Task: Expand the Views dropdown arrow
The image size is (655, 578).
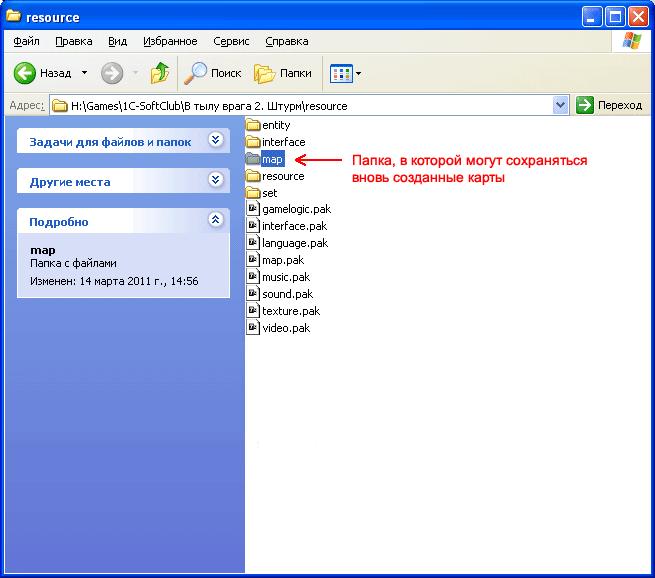Action: [358, 74]
